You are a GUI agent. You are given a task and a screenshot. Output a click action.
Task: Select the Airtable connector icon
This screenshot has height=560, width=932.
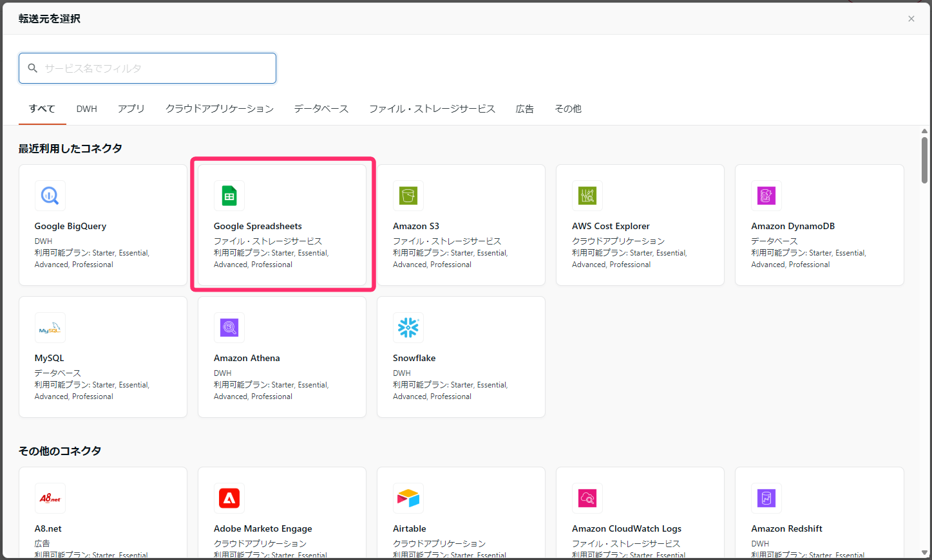[408, 498]
